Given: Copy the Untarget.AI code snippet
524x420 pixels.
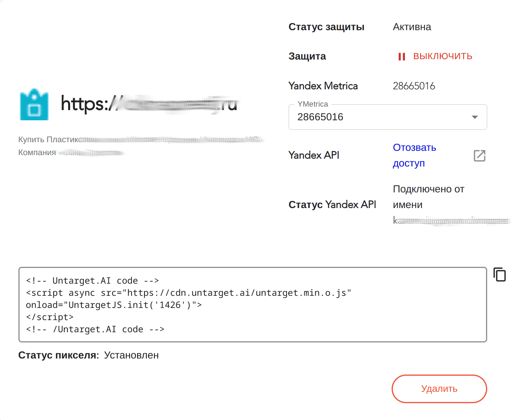Looking at the screenshot, I should pyautogui.click(x=499, y=275).
